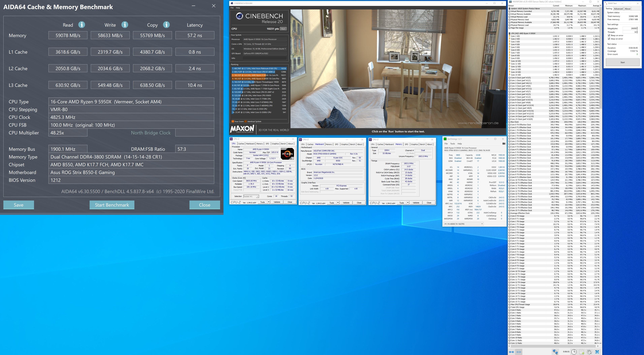Click the ZenTimings green Z title icon
The height and width of the screenshot is (355, 644).
(x=445, y=139)
